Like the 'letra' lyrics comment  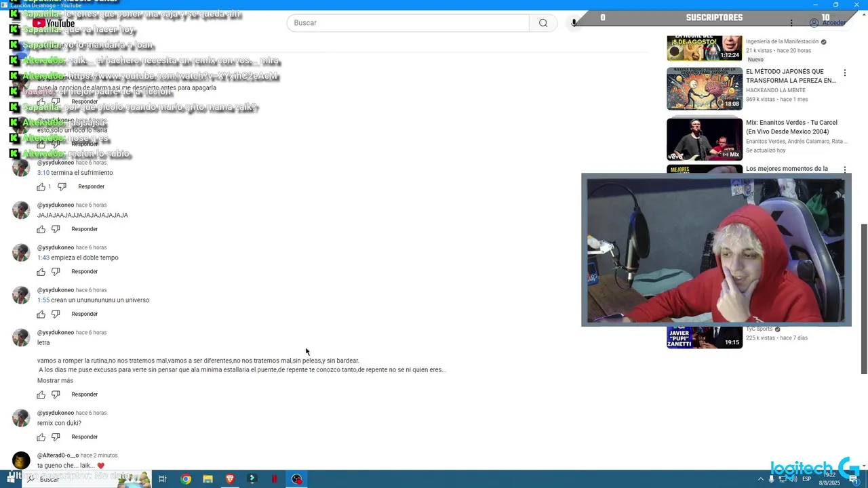click(41, 394)
